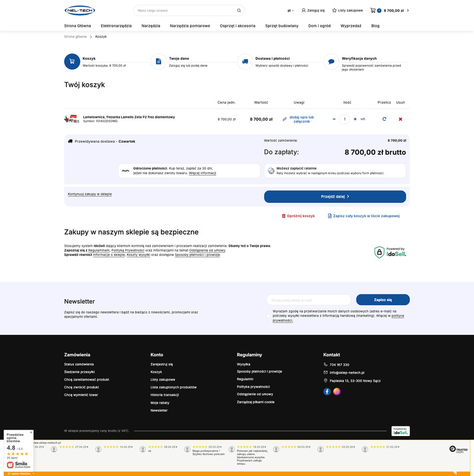
Task: Increase item quantity with the plus control
Action: (x=354, y=119)
